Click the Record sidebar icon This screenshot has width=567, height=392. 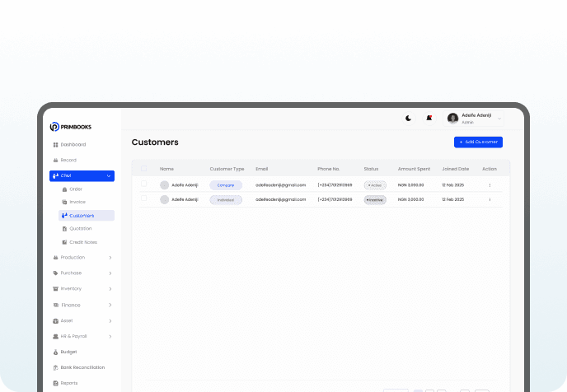tap(56, 160)
